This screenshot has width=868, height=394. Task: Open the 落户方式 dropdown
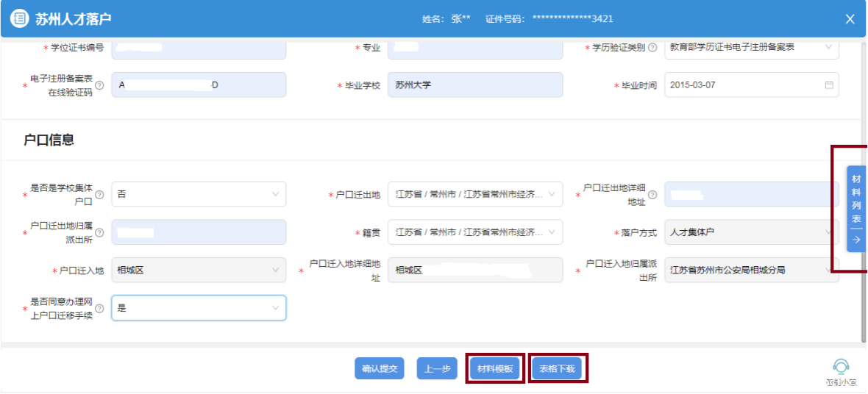pos(750,232)
